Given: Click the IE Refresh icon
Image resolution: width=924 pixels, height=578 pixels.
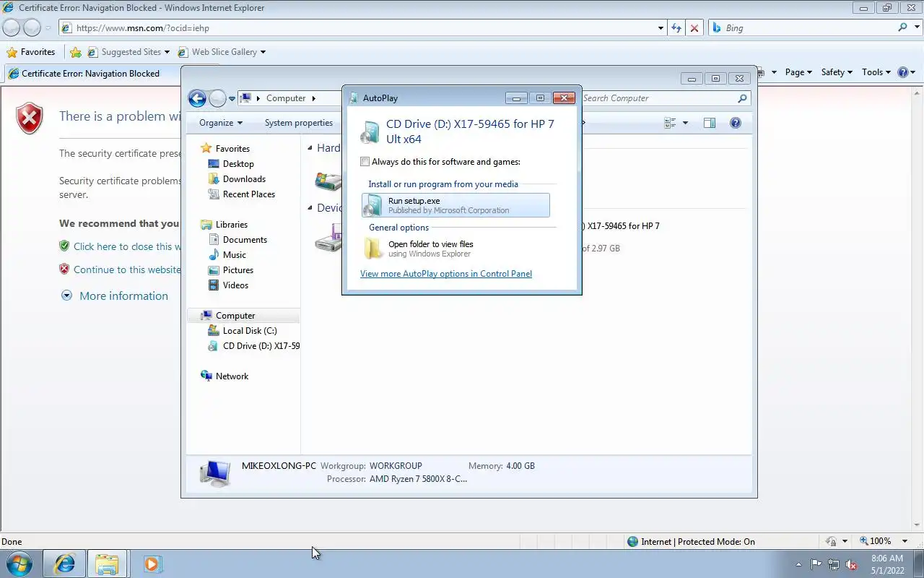Looking at the screenshot, I should 676,28.
